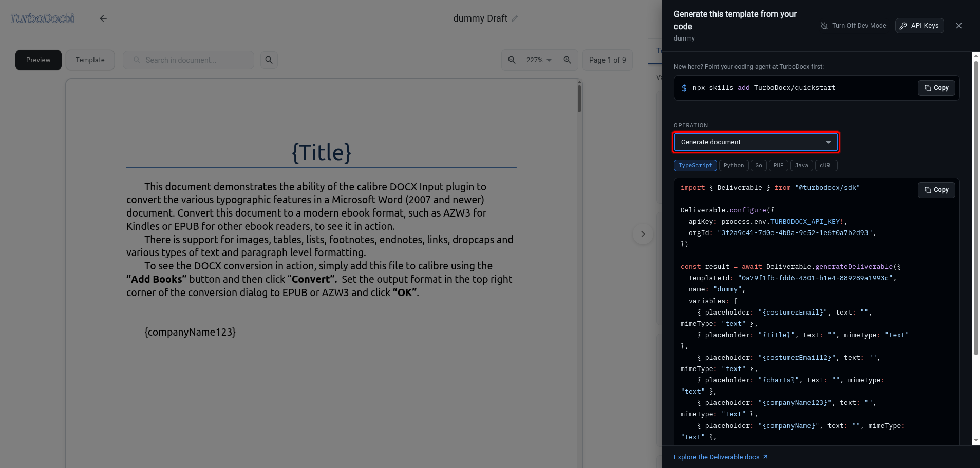
Task: Click the dummy Draft document title
Action: click(x=480, y=18)
